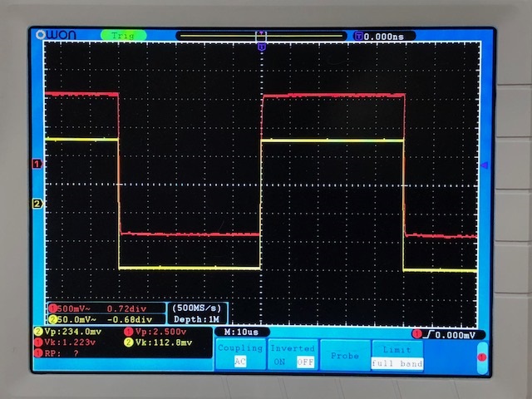Click the trigger level 0.000mV readout
This screenshot has height=399, width=532.
456,335
